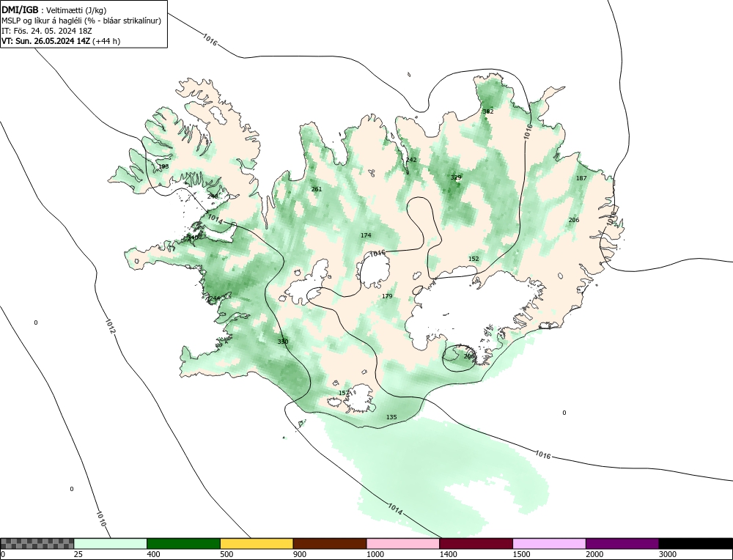Click the map value 193 in the Westfjords
733x560 pixels.
[x=163, y=167]
